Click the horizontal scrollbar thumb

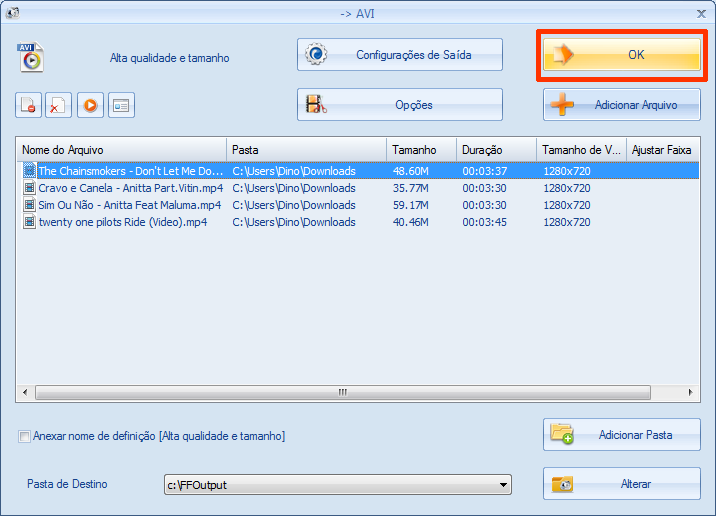(x=343, y=392)
